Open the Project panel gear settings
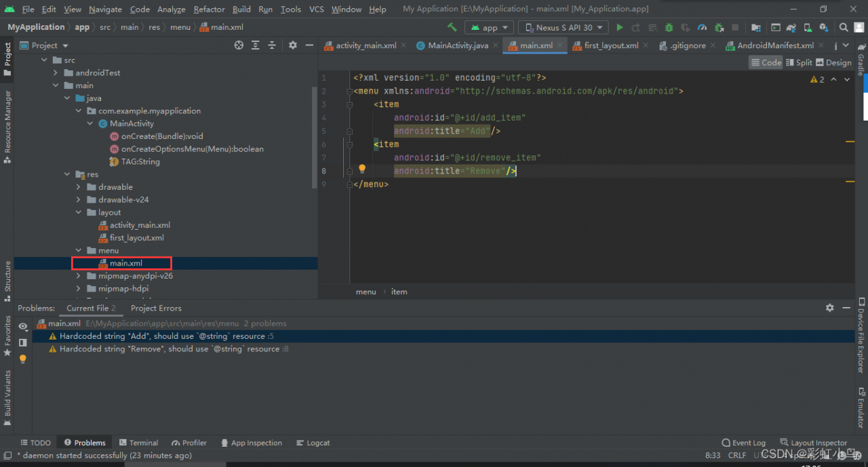868x467 pixels. click(292, 45)
